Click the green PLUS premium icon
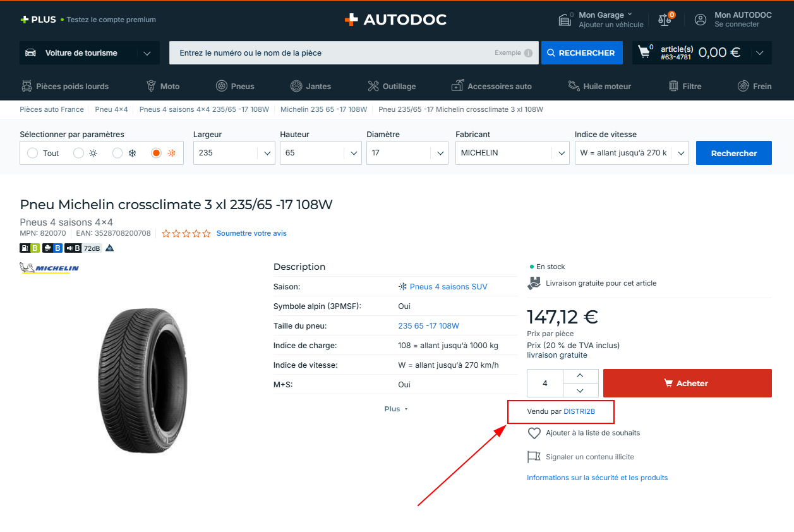The image size is (794, 532). tap(25, 20)
